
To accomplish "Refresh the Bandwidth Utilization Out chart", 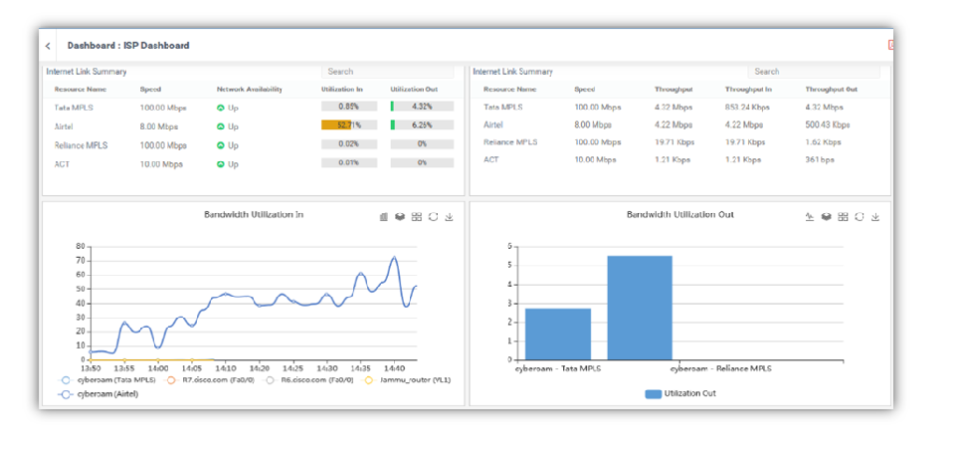I will 859,217.
